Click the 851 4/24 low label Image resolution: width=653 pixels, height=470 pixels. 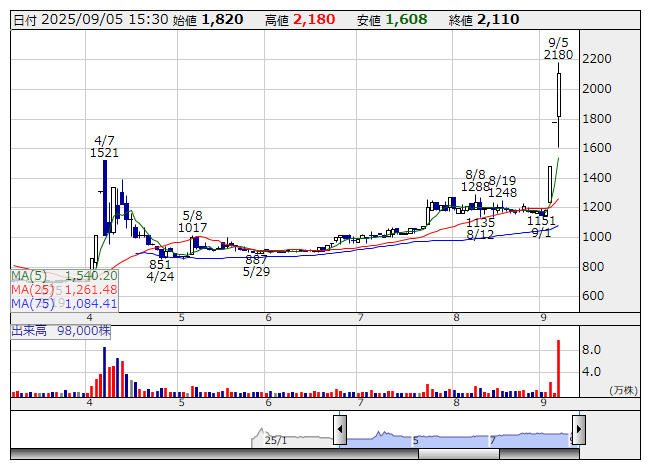(x=160, y=271)
